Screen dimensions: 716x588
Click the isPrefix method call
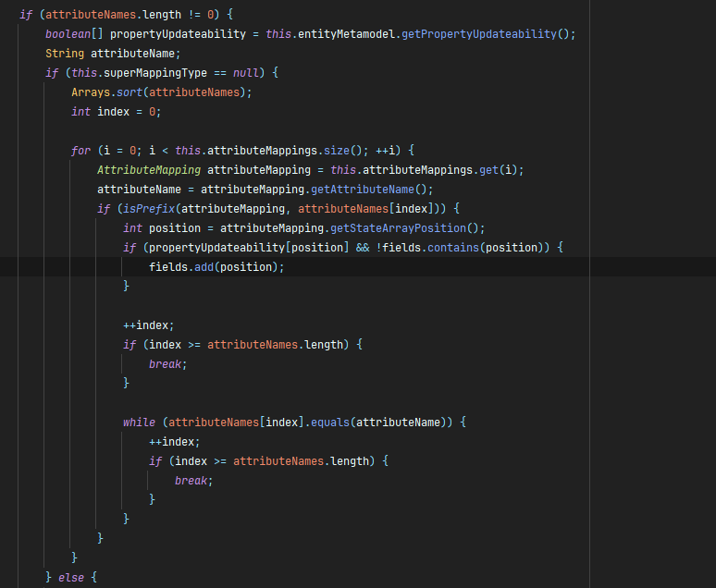(149, 209)
